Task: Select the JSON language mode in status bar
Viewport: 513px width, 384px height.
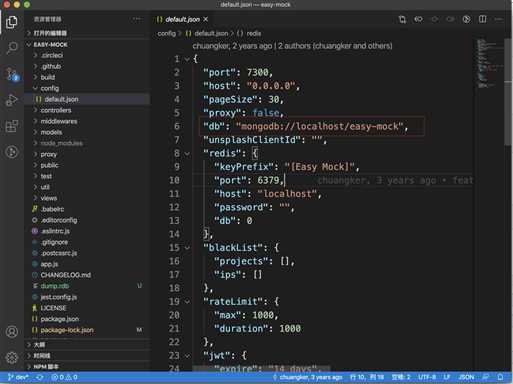Action: coord(466,377)
